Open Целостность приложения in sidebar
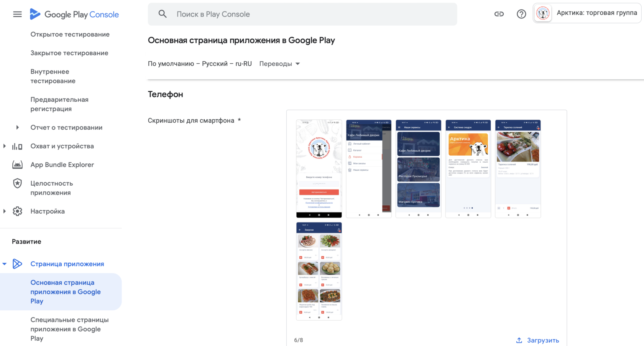Screen dimensions: 644x346 pyautogui.click(x=52, y=188)
